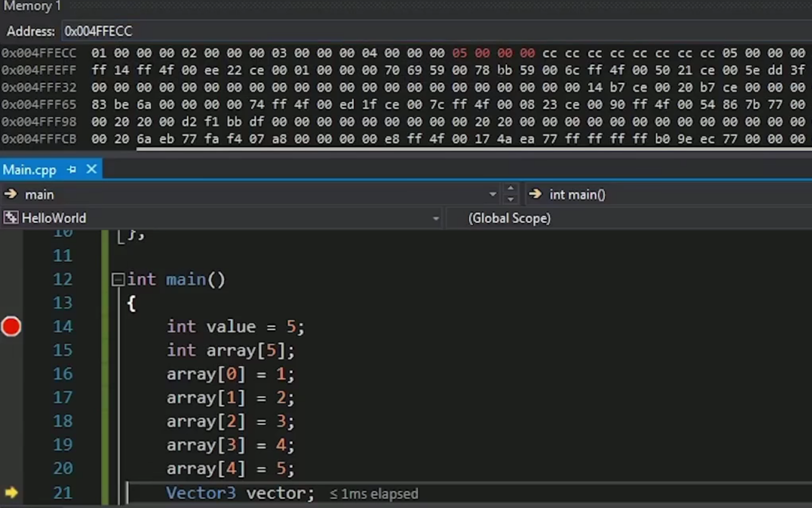Image resolution: width=812 pixels, height=508 pixels.
Task: Click memory row address 0x004FFF32
Action: 39,87
